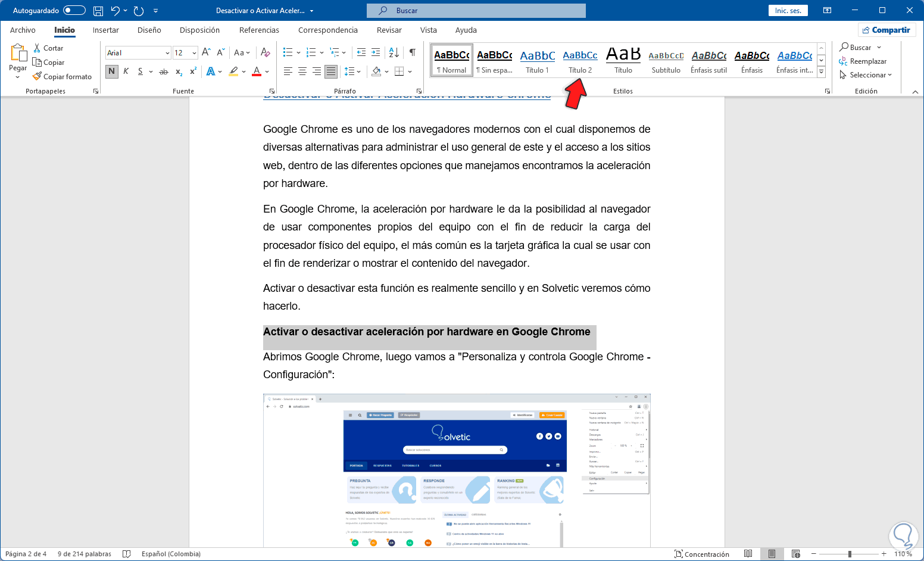Open the font size 12 dropdown

(194, 53)
